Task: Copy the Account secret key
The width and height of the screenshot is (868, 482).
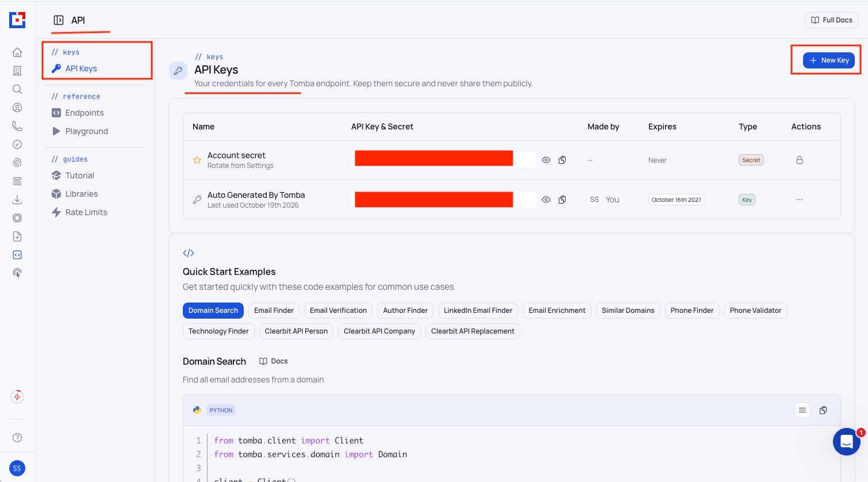Action: 562,160
